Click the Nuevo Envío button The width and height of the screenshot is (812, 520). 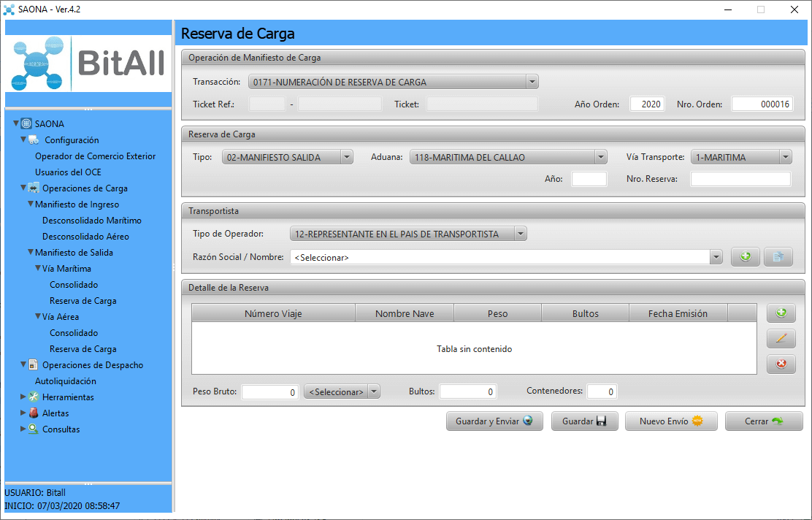coord(670,421)
